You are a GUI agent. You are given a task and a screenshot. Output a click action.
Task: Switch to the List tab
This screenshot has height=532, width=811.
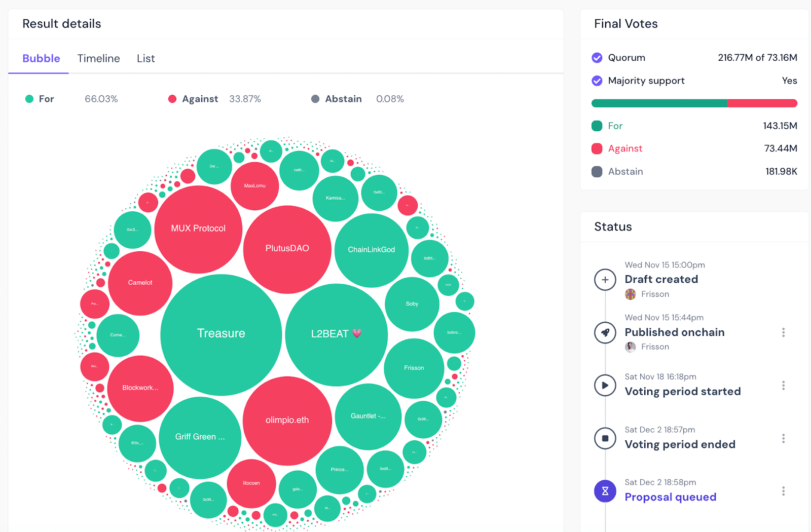[x=145, y=59]
